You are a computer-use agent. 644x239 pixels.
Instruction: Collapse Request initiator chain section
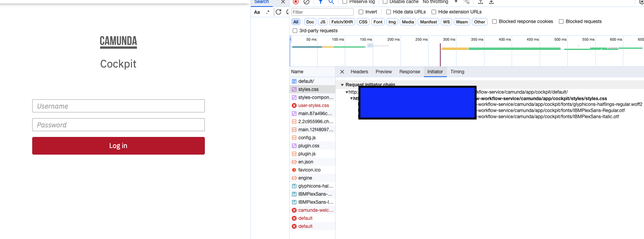pos(343,85)
